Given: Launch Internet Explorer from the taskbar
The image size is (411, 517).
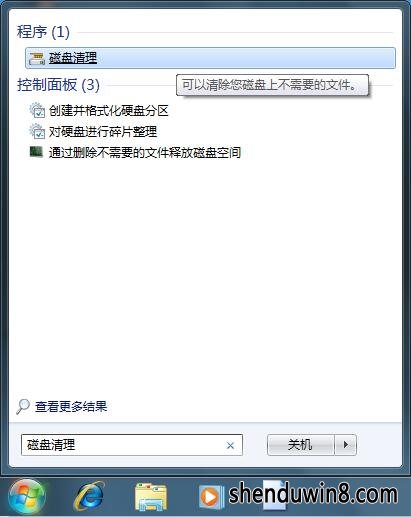Looking at the screenshot, I should coord(89,497).
